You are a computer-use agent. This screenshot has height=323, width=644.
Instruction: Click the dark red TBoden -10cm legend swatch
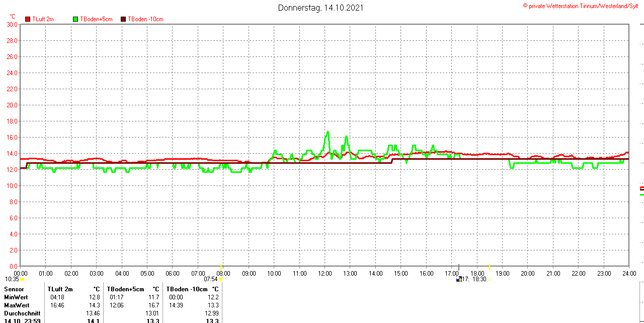123,19
